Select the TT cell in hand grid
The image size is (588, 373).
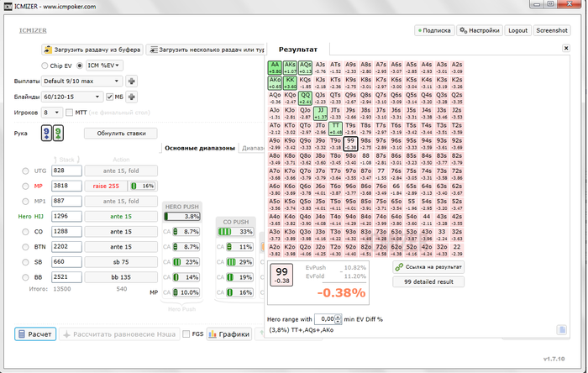(x=335, y=129)
